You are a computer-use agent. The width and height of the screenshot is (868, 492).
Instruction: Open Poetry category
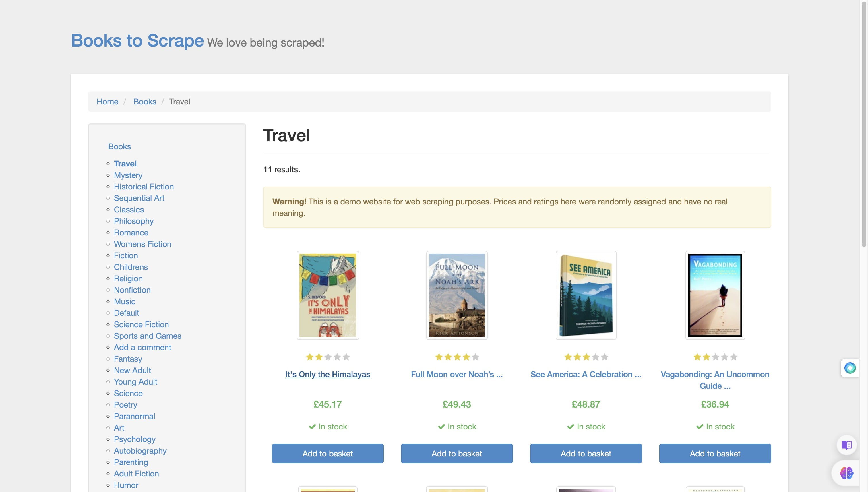point(125,405)
